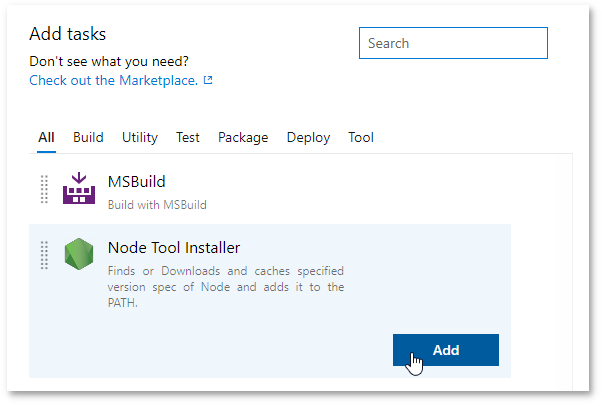602x406 pixels.
Task: Go to the Test tab
Action: click(x=188, y=137)
